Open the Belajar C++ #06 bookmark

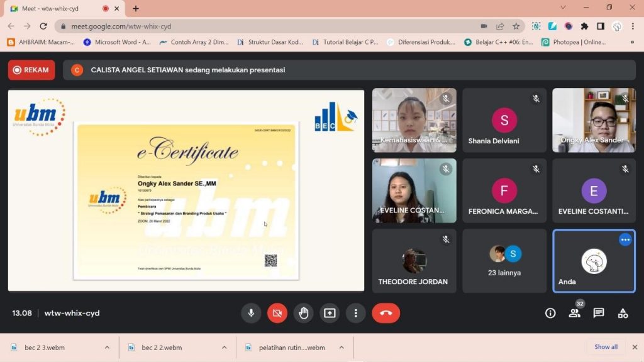[498, 42]
